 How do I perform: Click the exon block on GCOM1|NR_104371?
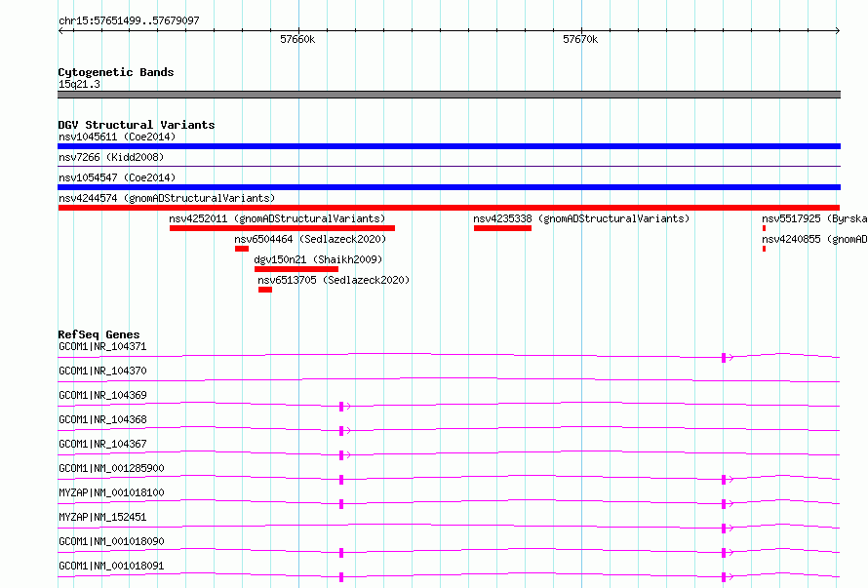pos(724,358)
